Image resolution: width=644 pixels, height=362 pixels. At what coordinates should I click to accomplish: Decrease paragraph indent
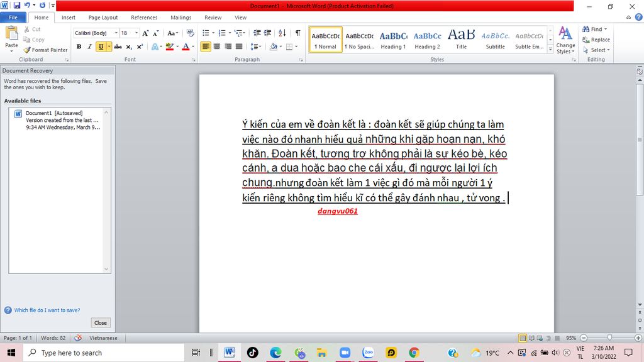point(257,33)
